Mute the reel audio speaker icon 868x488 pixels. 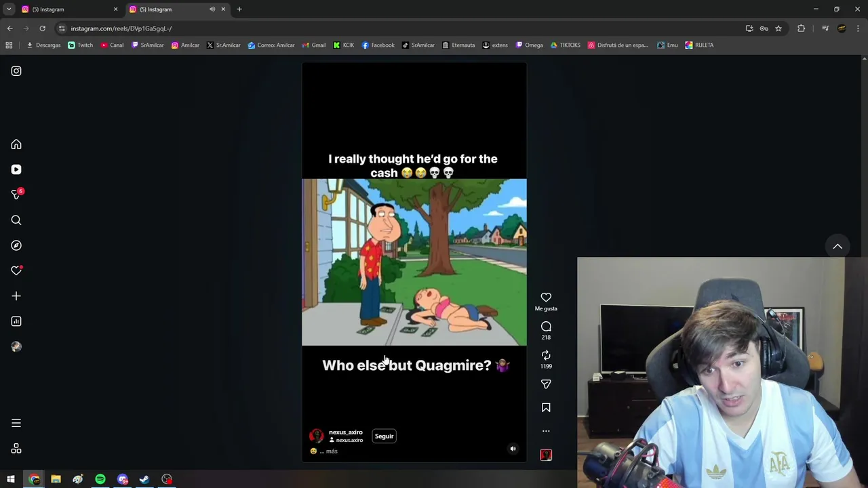513,449
